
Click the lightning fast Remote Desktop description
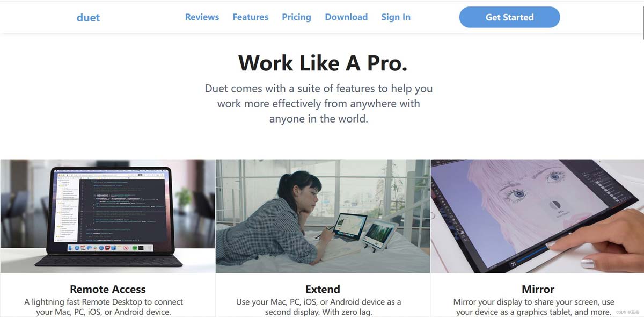tap(104, 307)
